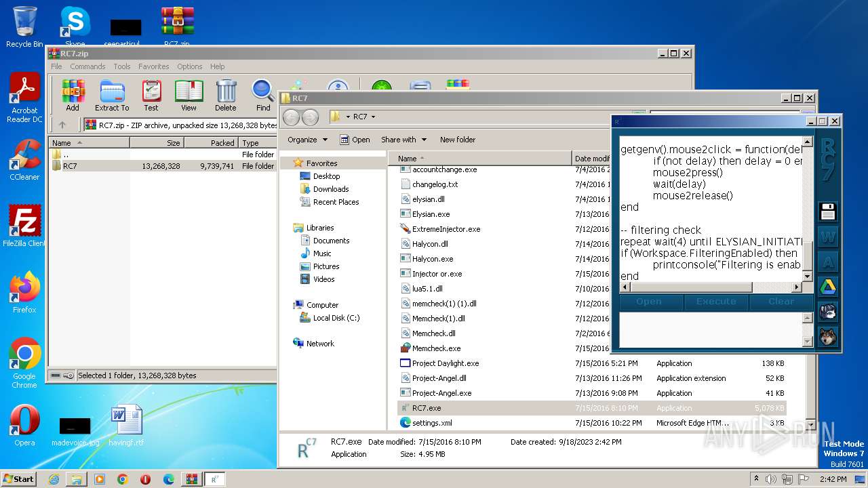868x488 pixels.
Task: Click Opera icon in taskbar
Action: [145, 479]
